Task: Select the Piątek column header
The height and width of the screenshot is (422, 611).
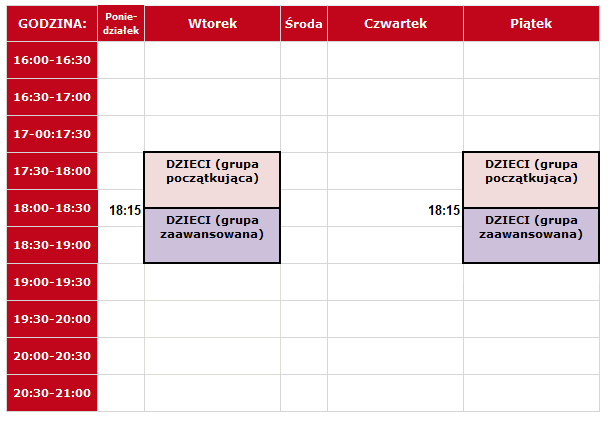Action: (532, 23)
